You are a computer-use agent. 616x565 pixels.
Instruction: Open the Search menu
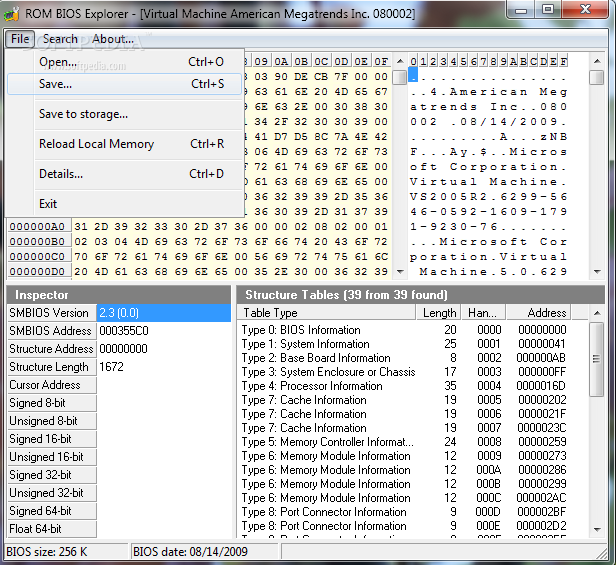60,39
